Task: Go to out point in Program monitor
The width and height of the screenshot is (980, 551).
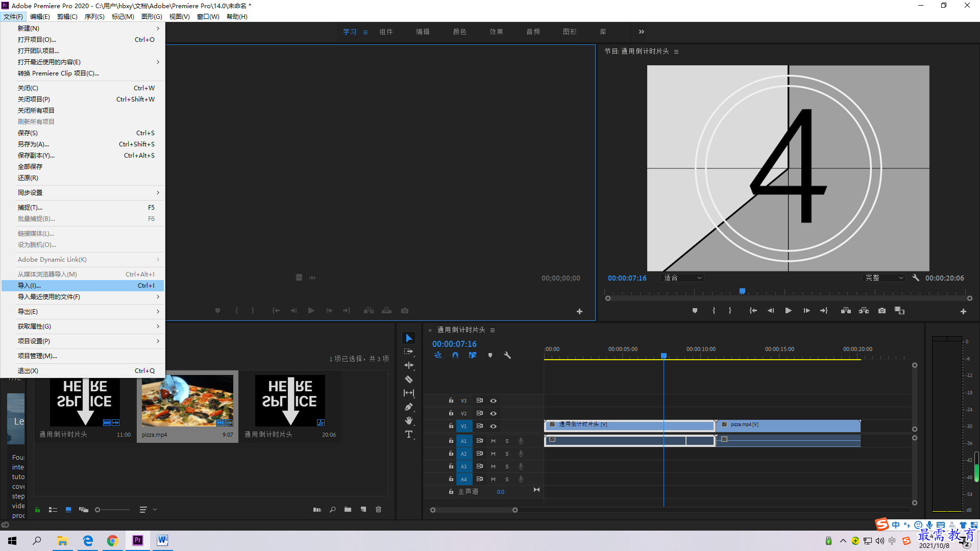Action: click(824, 311)
